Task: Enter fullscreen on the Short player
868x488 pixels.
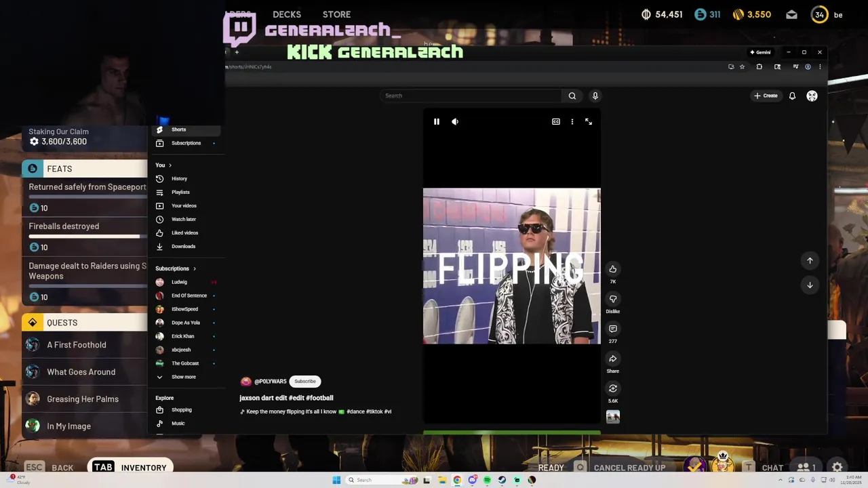Action: [x=589, y=122]
